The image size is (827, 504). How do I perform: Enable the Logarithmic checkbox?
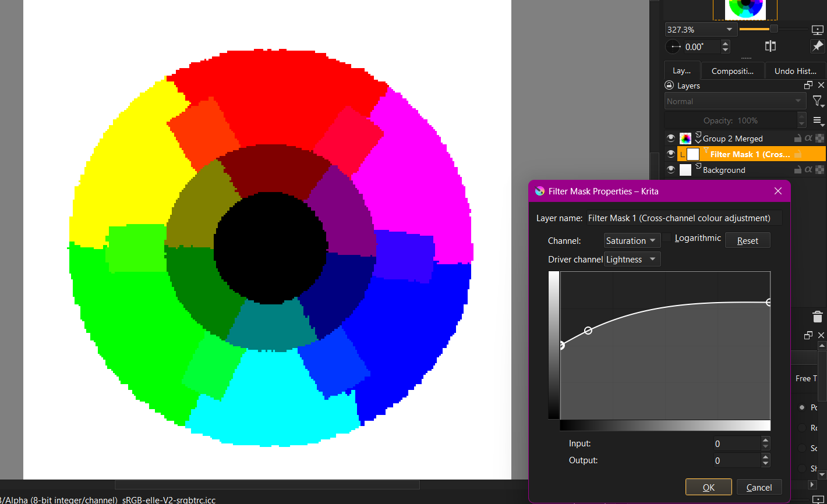click(x=667, y=238)
